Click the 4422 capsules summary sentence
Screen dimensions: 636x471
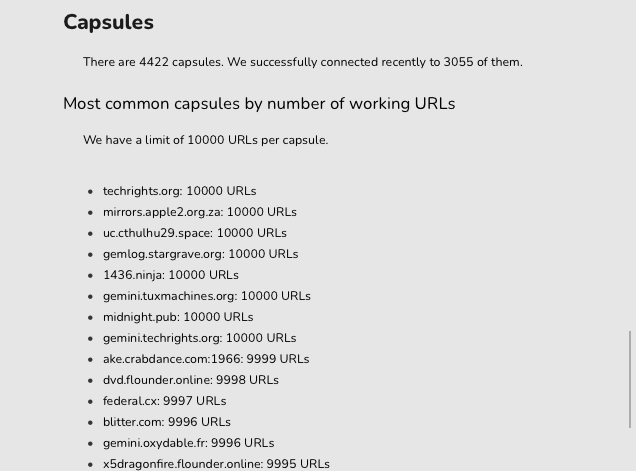tap(303, 62)
